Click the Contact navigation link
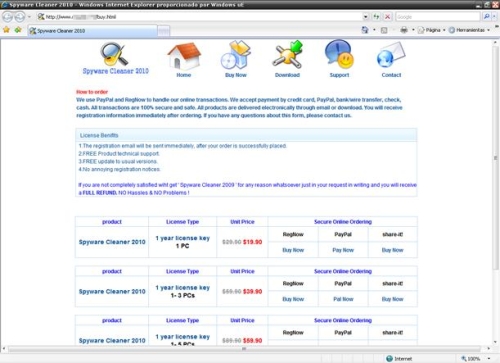The width and height of the screenshot is (500, 363). click(391, 75)
